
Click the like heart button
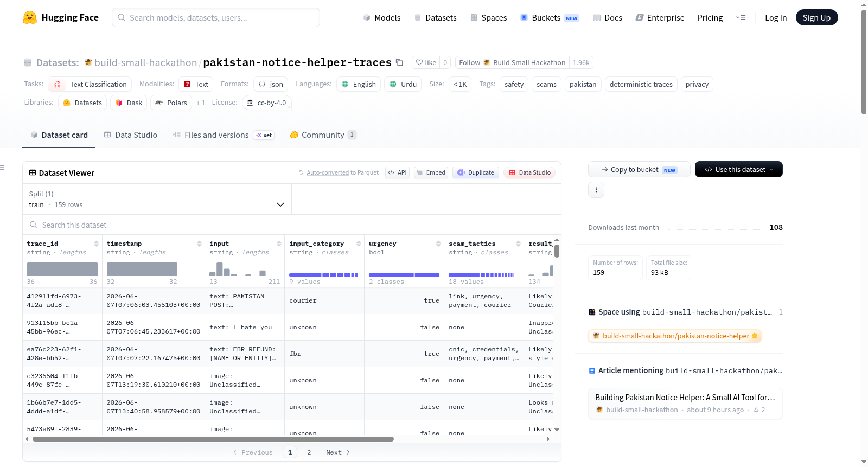click(x=426, y=62)
